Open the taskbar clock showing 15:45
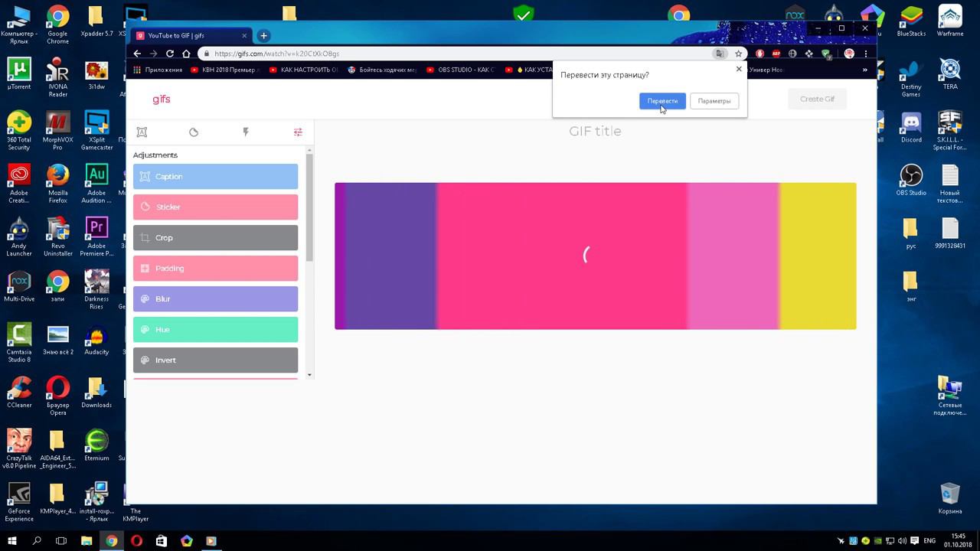980x551 pixels. (x=958, y=541)
